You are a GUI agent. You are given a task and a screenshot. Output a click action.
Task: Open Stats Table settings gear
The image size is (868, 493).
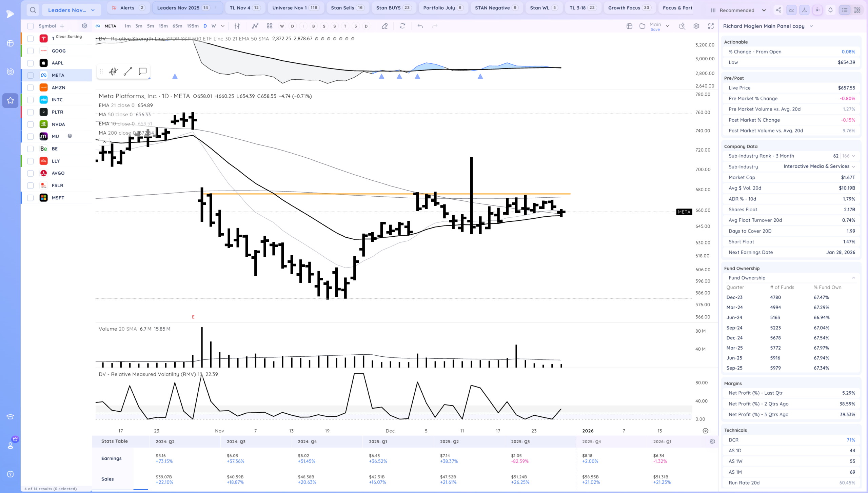(x=712, y=441)
